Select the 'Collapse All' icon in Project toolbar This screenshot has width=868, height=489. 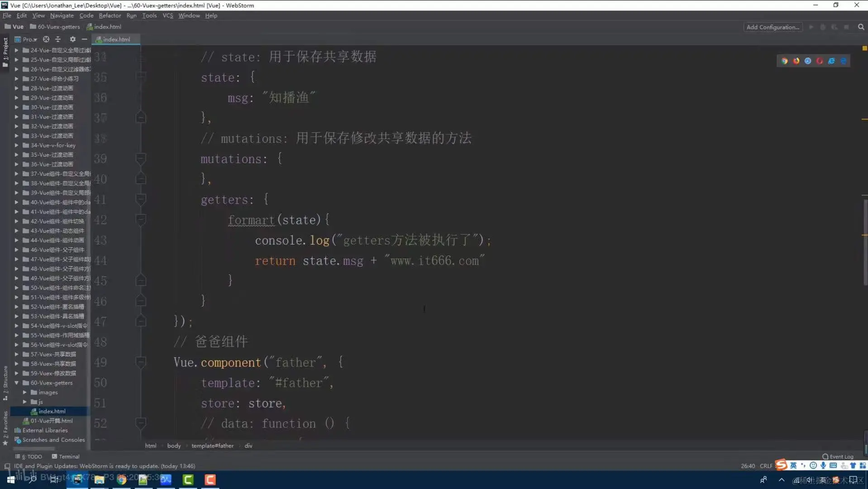[58, 39]
